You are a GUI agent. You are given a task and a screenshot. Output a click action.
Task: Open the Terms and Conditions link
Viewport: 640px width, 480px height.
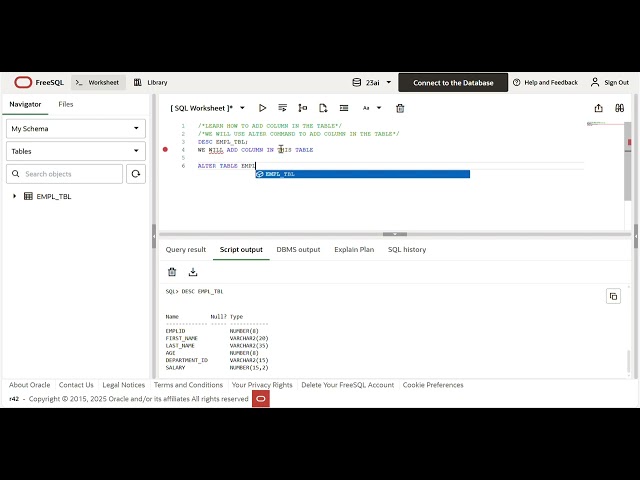click(x=188, y=385)
